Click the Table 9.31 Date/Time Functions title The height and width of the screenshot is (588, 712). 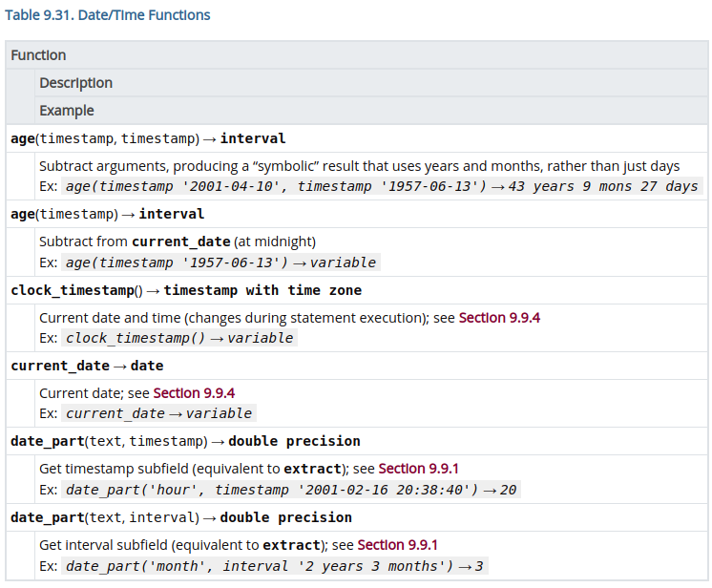[108, 15]
